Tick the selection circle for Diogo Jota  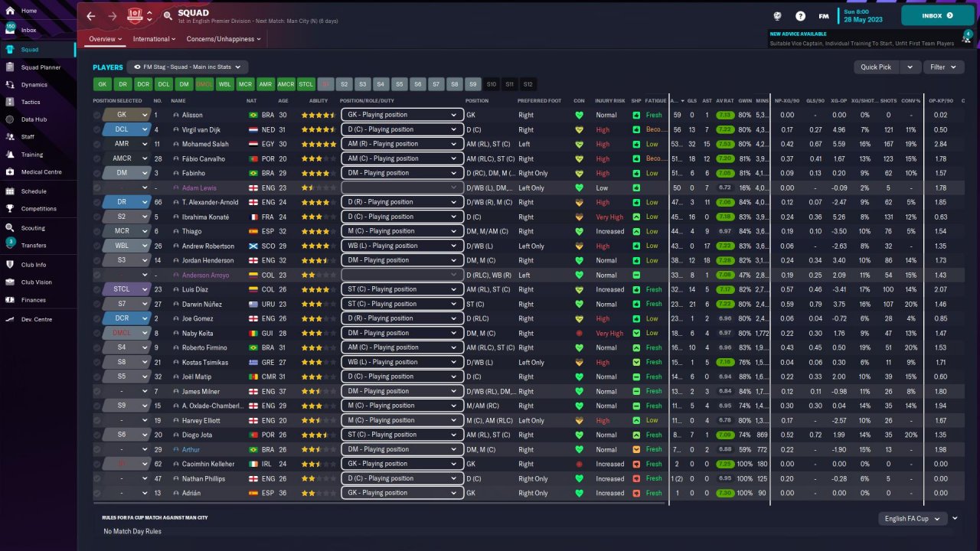pyautogui.click(x=97, y=435)
